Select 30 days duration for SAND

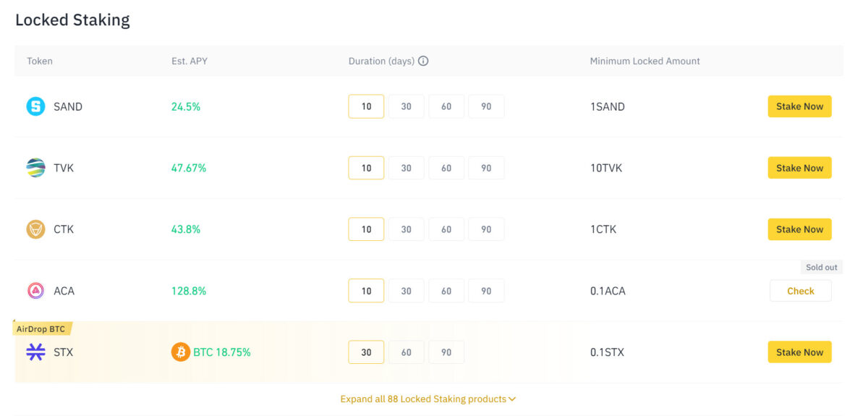click(x=407, y=106)
